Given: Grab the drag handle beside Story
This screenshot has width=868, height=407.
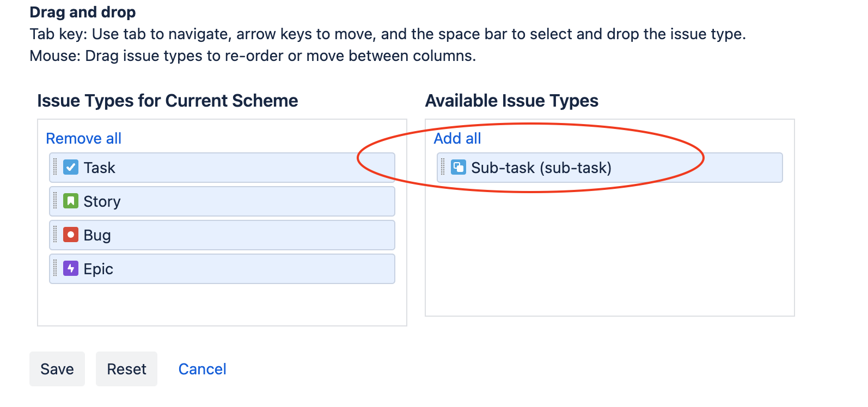Looking at the screenshot, I should (x=55, y=201).
